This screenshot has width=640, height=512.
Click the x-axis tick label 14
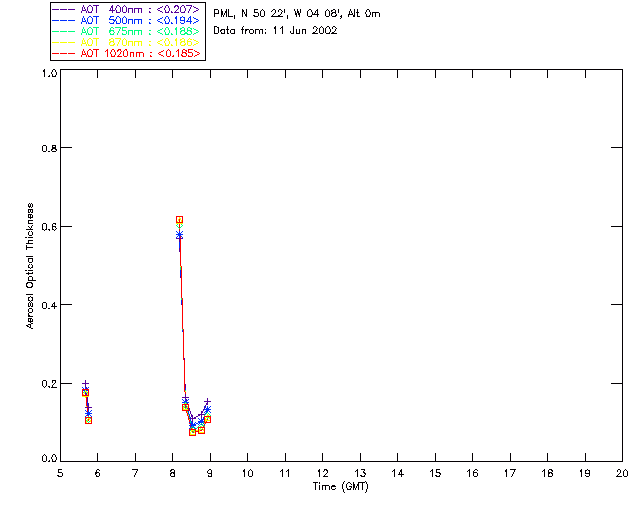click(398, 473)
